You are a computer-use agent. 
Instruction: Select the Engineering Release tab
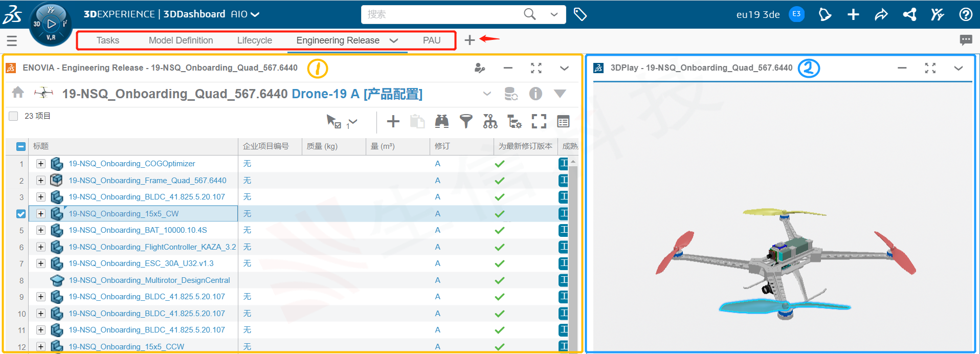338,40
